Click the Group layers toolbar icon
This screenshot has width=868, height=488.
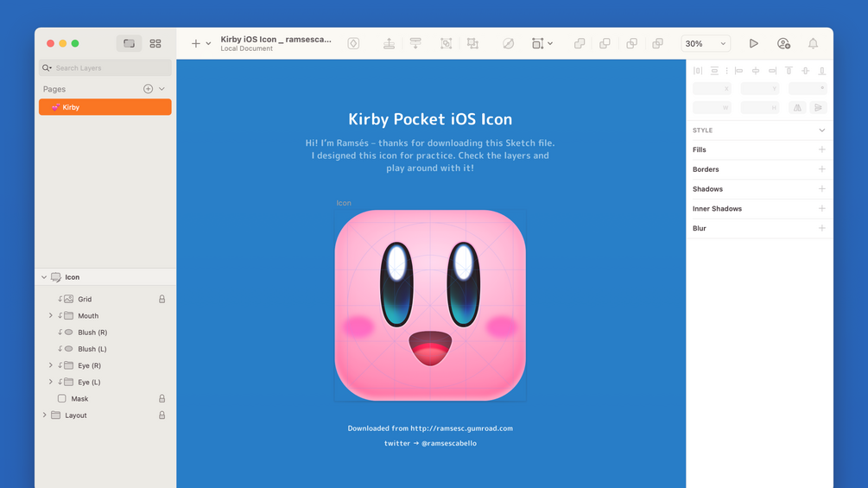(x=447, y=43)
